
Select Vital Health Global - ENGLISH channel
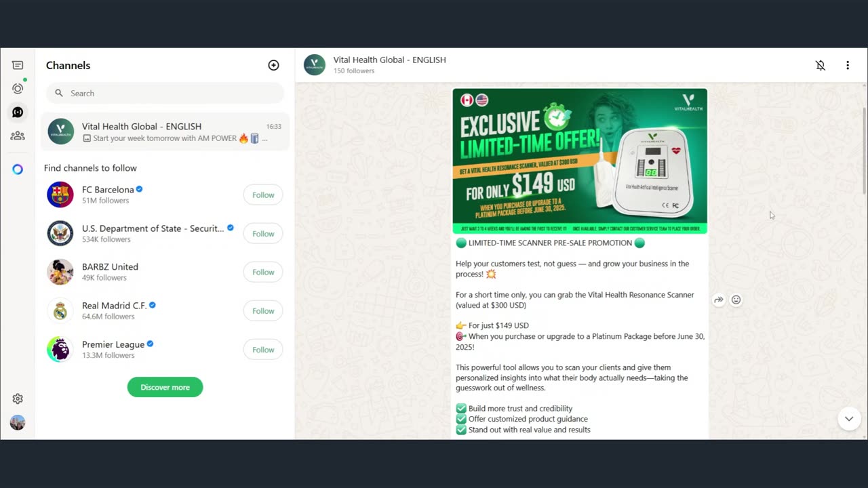tap(165, 131)
